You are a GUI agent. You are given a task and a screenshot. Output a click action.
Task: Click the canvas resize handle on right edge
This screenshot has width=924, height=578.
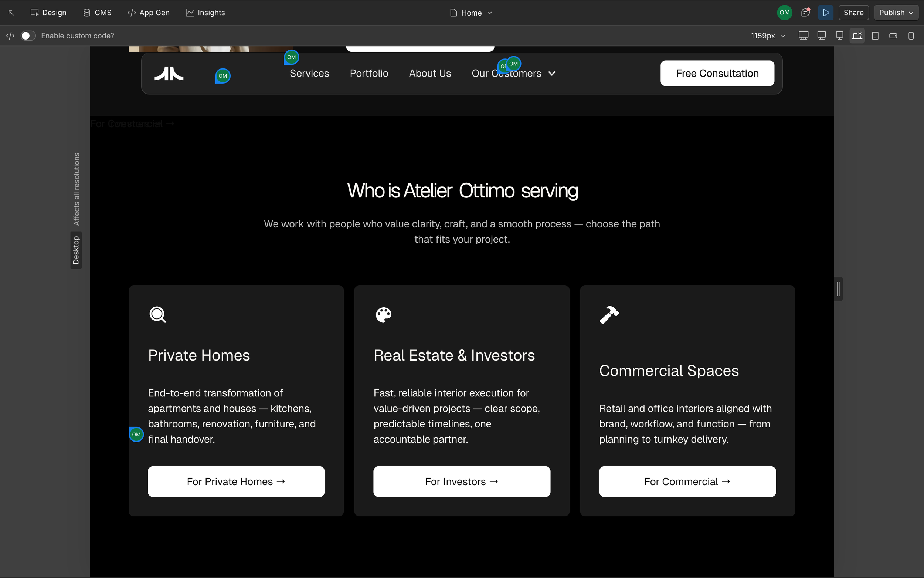(x=838, y=289)
